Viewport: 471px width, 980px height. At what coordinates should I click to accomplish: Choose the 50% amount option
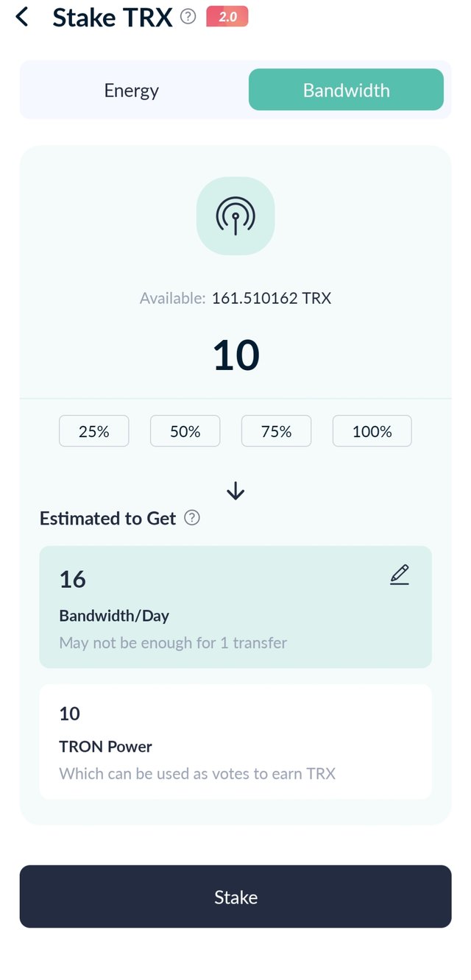(185, 431)
